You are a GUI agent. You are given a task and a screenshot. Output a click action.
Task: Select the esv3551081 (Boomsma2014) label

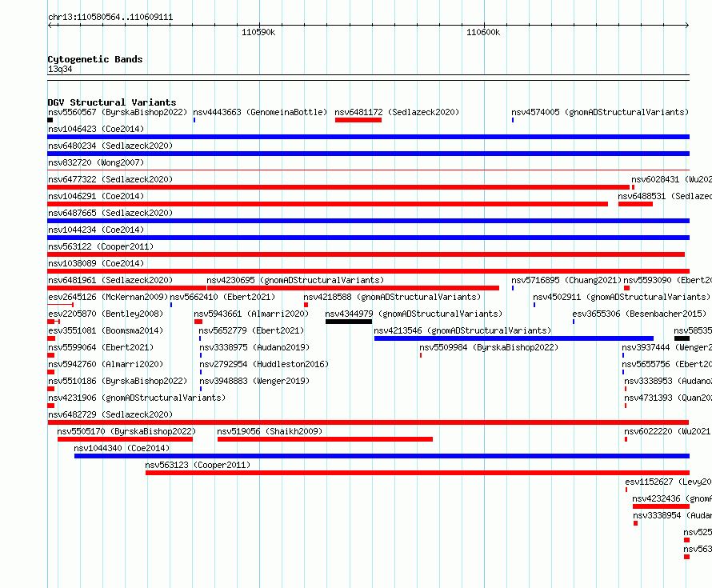106,330
